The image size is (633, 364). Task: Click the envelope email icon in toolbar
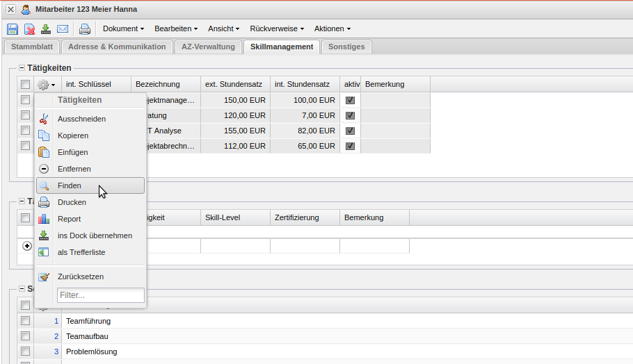click(x=63, y=29)
